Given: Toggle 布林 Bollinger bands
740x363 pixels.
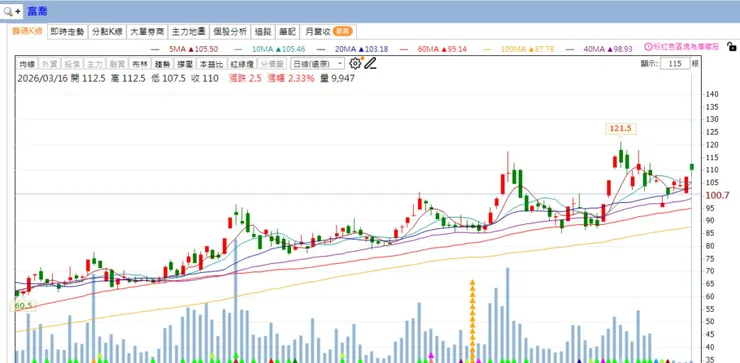Looking at the screenshot, I should coord(140,64).
